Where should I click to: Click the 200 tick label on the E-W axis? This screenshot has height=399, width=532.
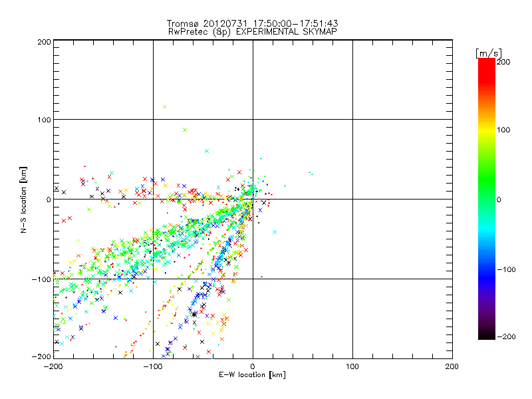(452, 366)
